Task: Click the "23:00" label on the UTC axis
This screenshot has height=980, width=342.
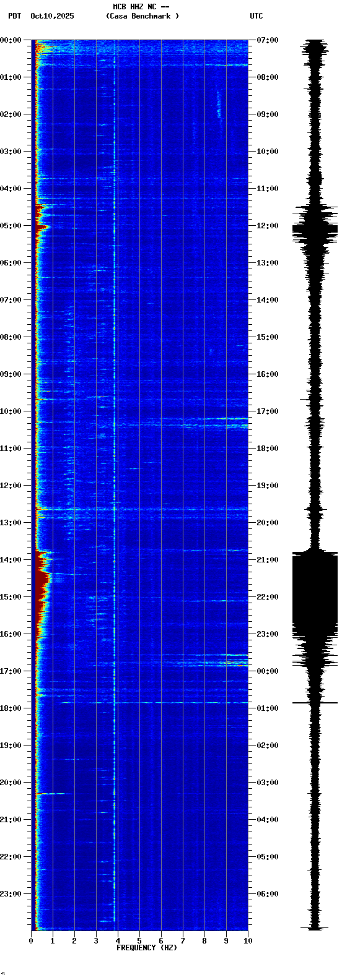Action: 268,634
